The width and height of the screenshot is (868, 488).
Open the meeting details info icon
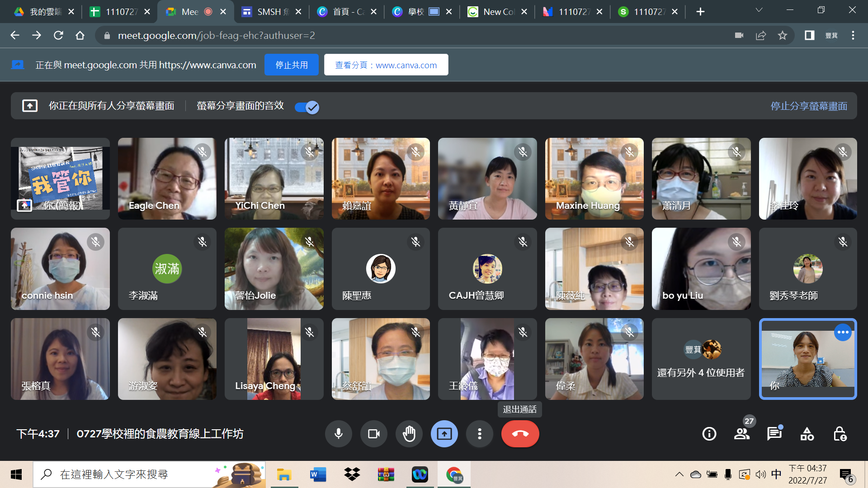coord(709,434)
